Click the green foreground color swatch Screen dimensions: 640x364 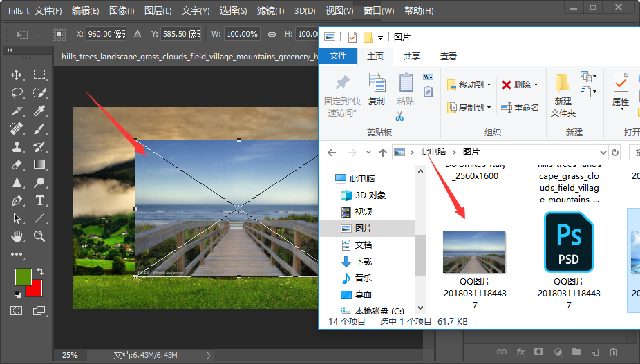point(23,277)
